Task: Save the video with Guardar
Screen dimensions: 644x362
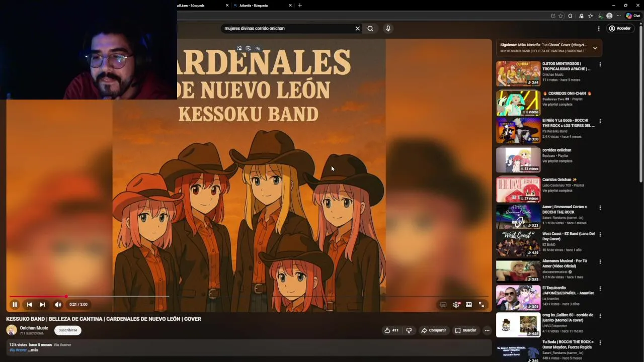Action: 465,330
